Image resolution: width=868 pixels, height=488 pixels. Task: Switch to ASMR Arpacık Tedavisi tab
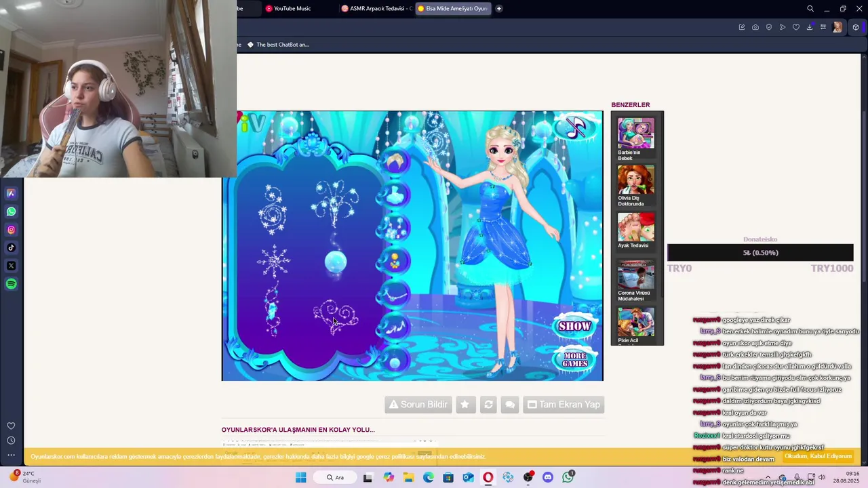376,8
